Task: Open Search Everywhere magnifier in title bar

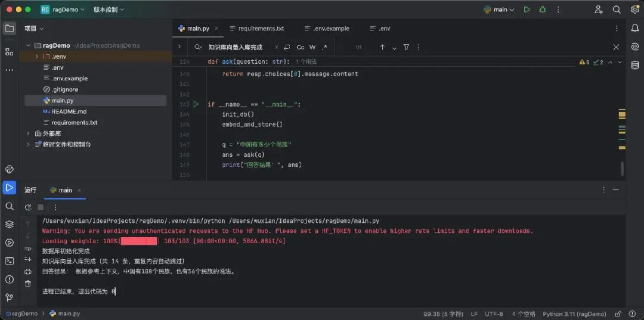Action: pyautogui.click(x=617, y=10)
